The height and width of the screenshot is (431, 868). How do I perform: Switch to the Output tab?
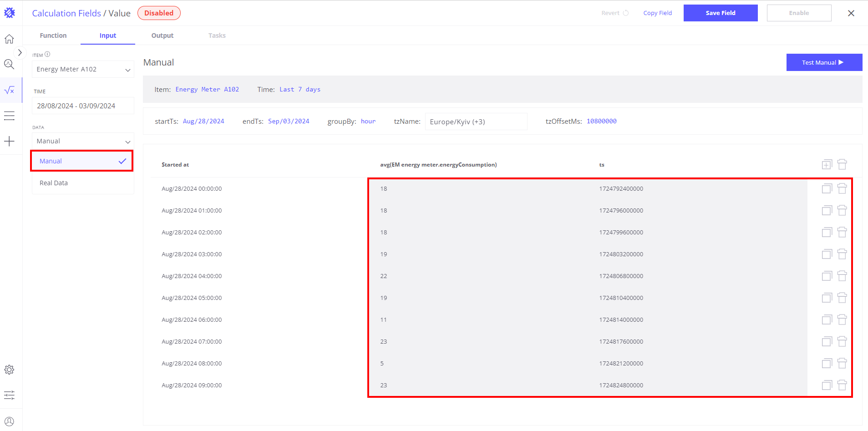(162, 35)
